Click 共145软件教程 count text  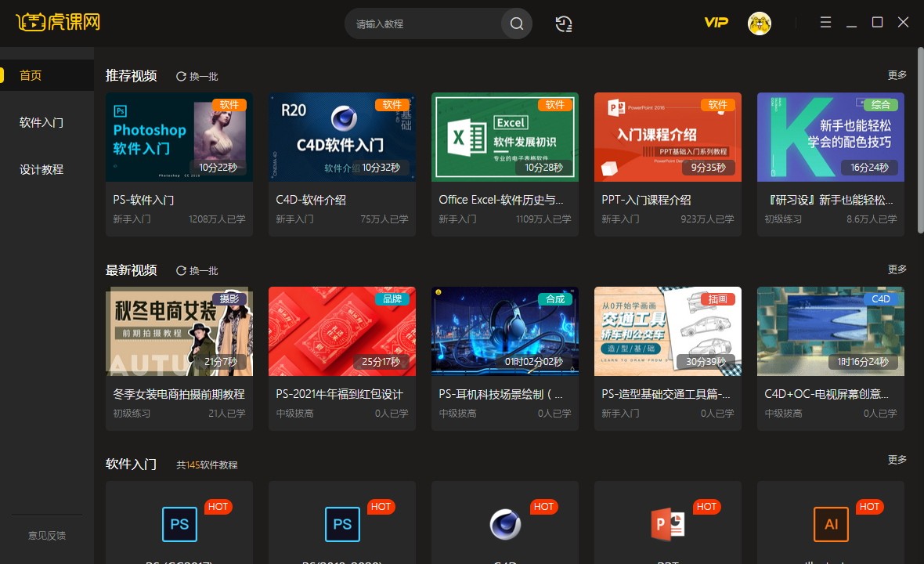[x=207, y=465]
